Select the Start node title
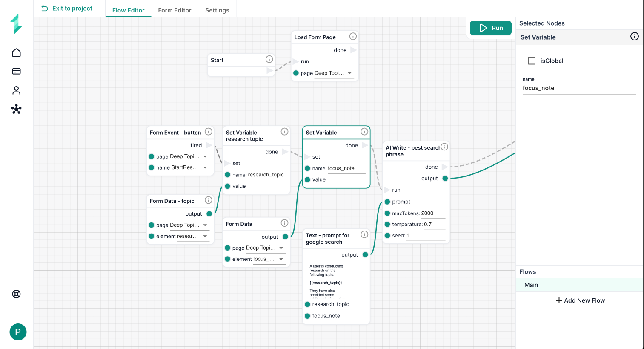 pos(217,60)
